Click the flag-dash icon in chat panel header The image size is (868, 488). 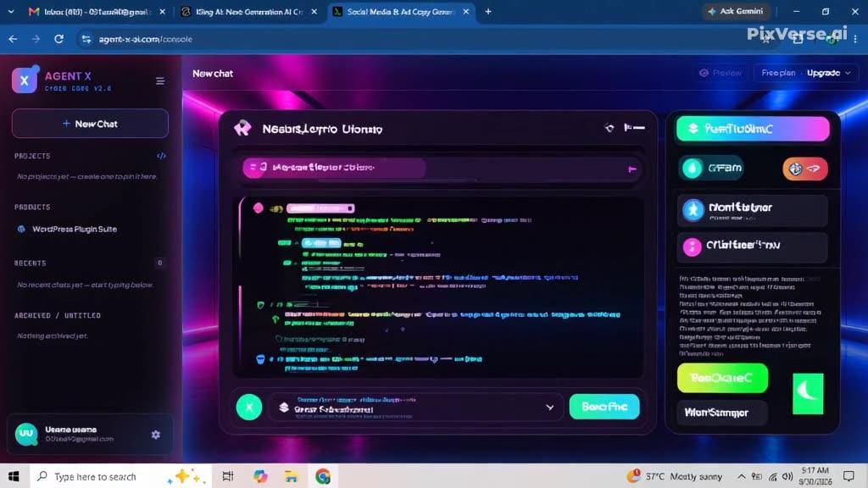pyautogui.click(x=634, y=128)
